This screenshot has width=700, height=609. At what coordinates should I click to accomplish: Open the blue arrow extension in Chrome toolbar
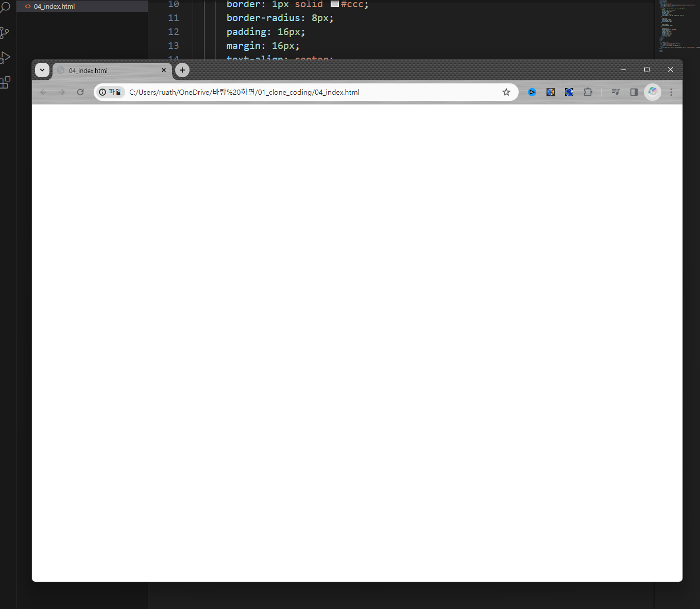pos(532,92)
